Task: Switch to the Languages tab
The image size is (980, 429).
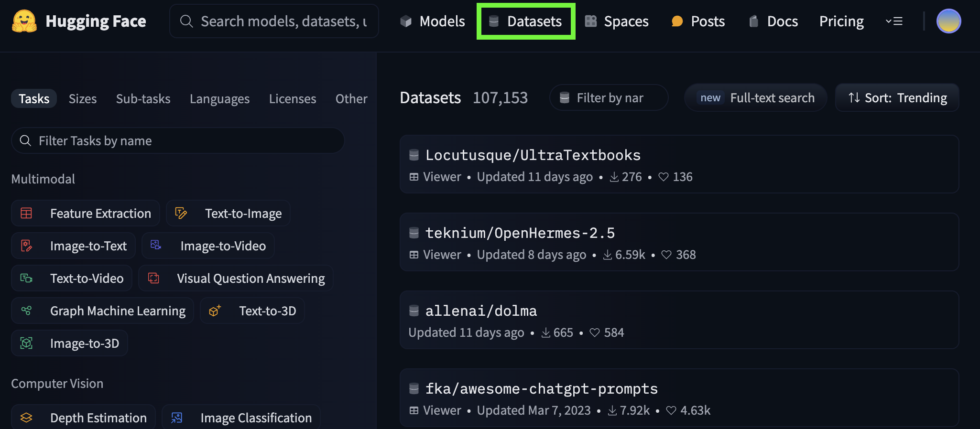Action: pyautogui.click(x=219, y=98)
